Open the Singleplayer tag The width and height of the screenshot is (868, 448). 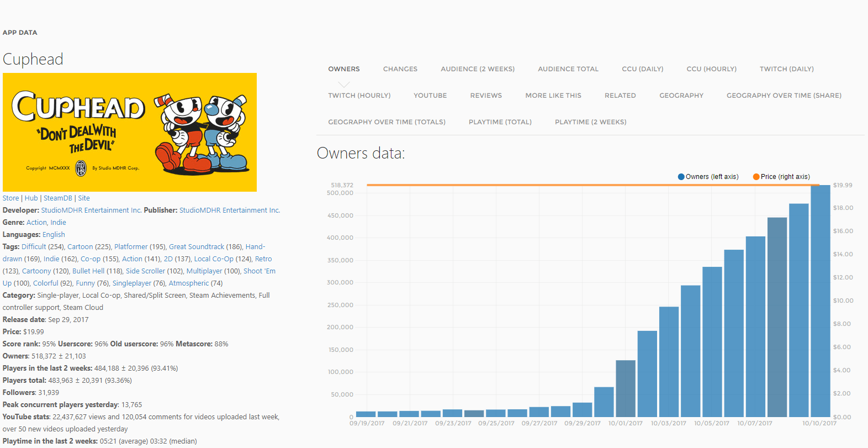[x=131, y=283]
